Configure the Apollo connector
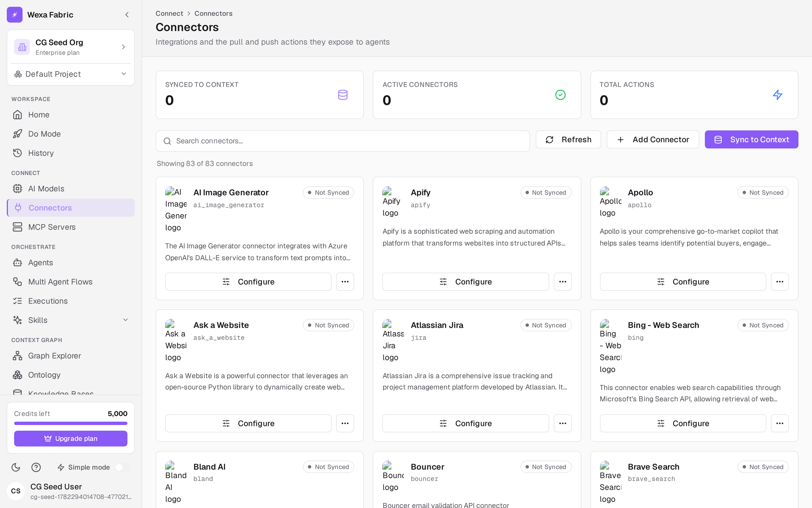Image resolution: width=812 pixels, height=508 pixels. point(683,282)
